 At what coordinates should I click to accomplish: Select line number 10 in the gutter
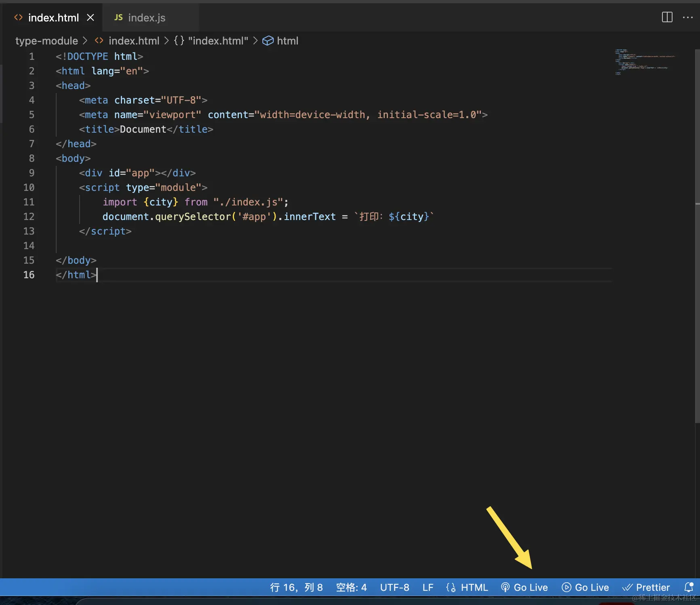coord(29,187)
